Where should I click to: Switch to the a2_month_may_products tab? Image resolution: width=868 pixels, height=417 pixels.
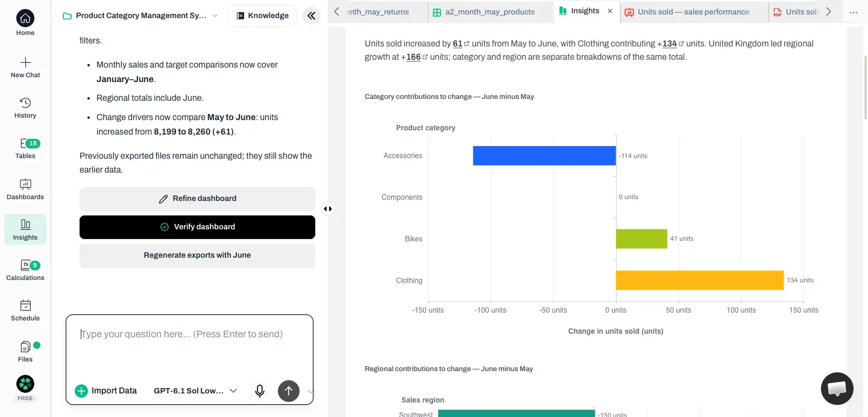click(490, 11)
